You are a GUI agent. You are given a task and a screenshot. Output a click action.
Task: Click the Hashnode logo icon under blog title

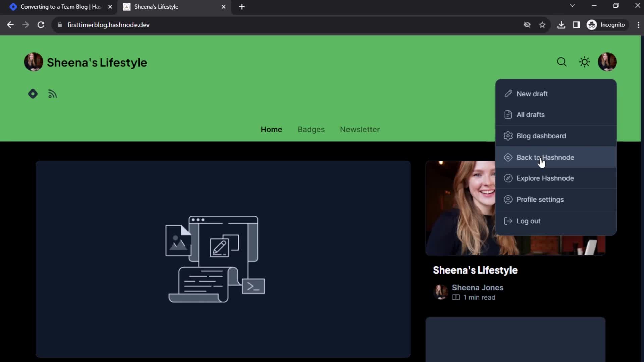[x=33, y=94]
